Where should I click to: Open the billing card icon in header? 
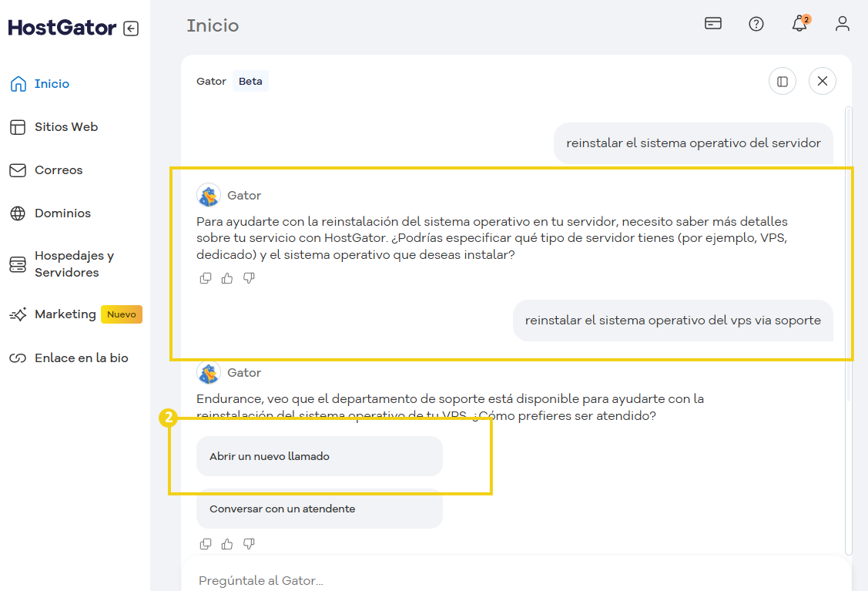[713, 24]
